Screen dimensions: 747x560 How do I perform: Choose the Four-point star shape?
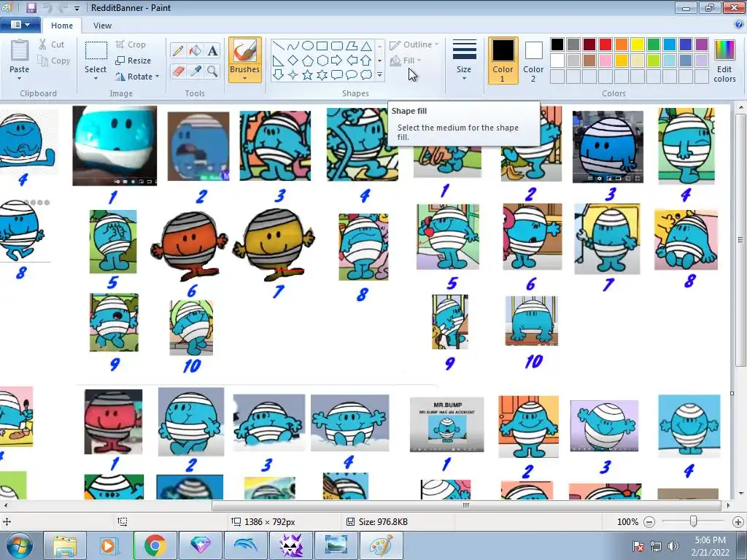[293, 75]
